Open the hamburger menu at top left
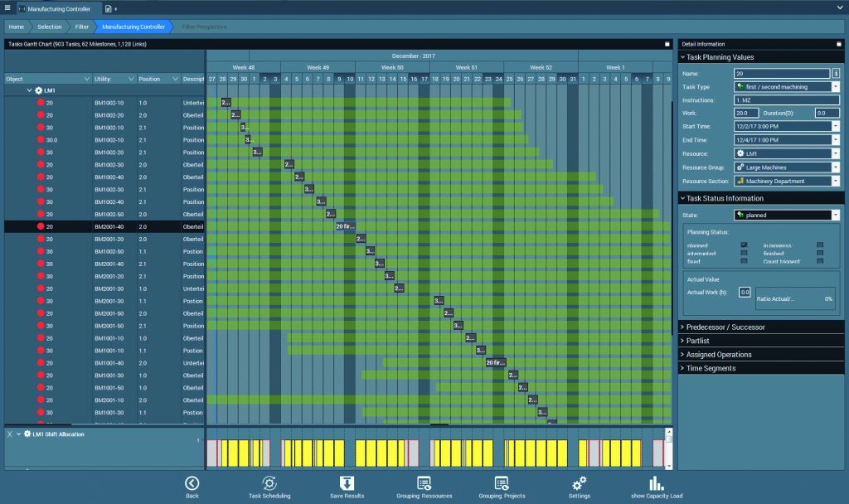 pyautogui.click(x=7, y=8)
